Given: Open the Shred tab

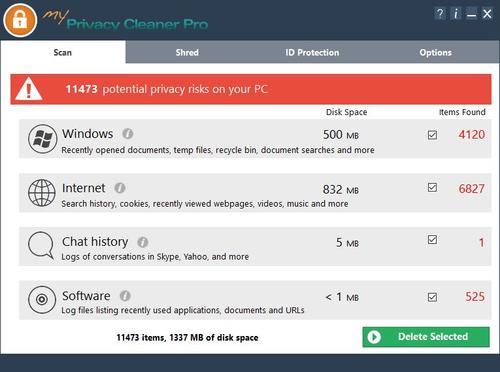Looking at the screenshot, I should pos(187,52).
